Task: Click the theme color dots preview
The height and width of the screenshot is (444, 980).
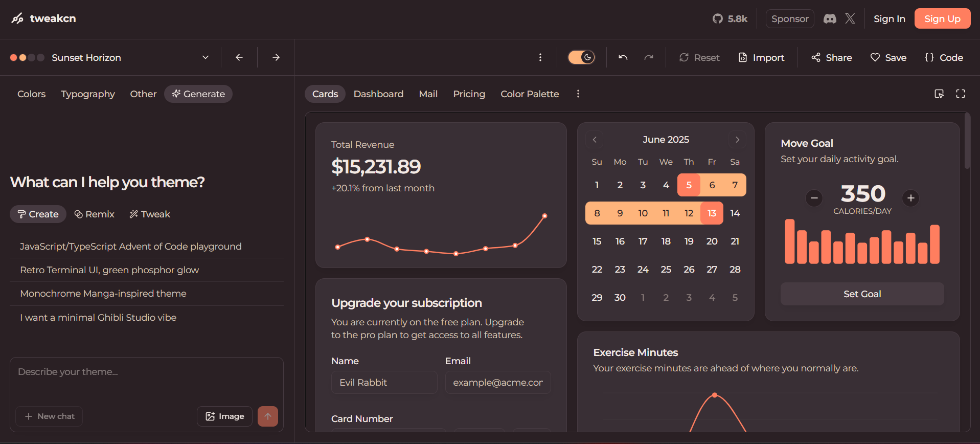Action: [27, 57]
